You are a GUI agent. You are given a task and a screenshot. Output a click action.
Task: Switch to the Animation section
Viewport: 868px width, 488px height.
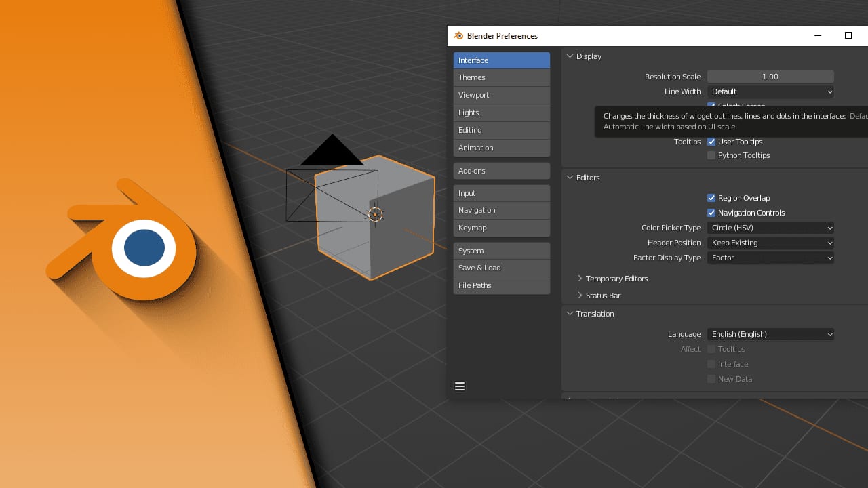point(502,148)
